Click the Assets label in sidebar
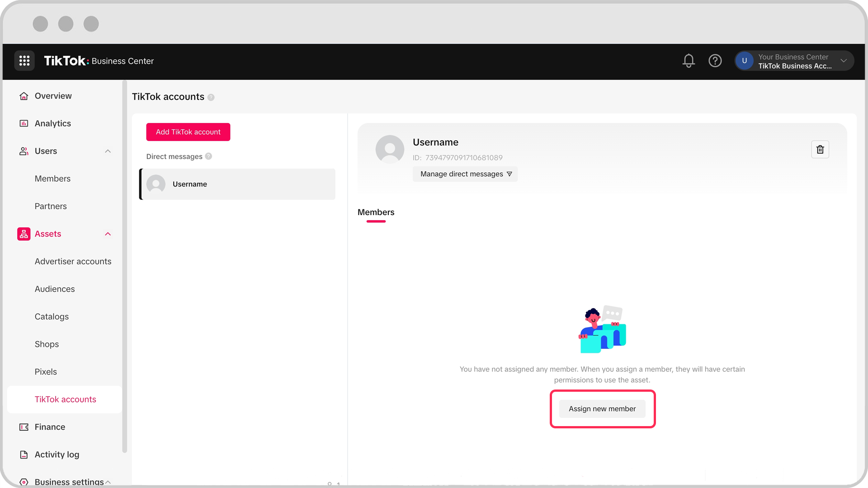868x488 pixels. pos(48,234)
